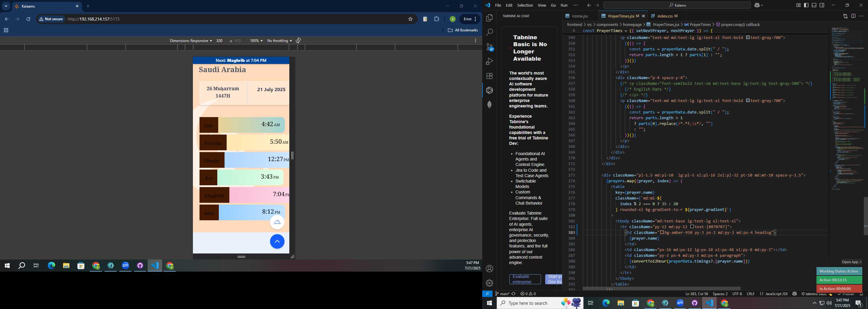Click the viewport width field showing 320
Screen dimensions: 868x309
[220, 41]
